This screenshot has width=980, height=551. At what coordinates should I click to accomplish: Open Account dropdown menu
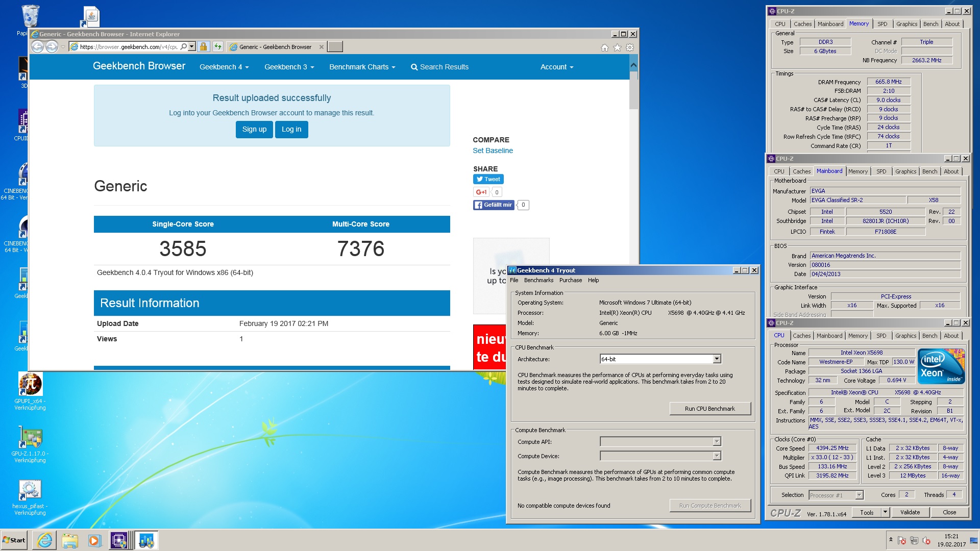557,67
